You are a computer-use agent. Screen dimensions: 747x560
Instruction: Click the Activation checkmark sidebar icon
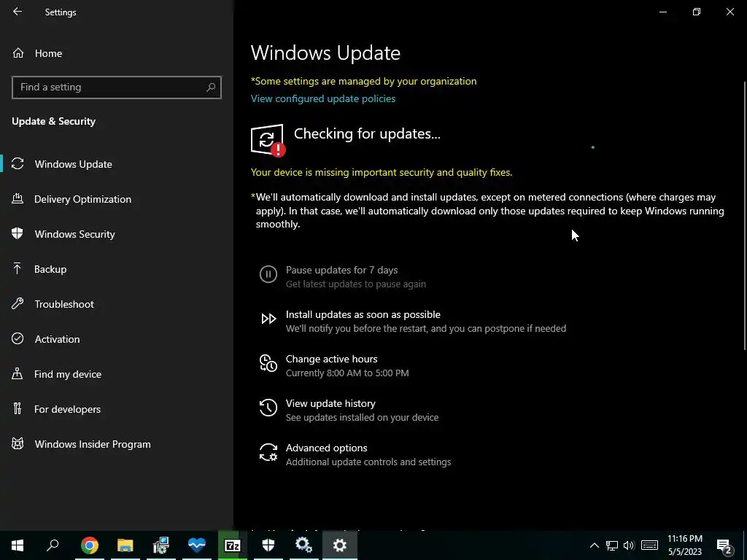(18, 338)
